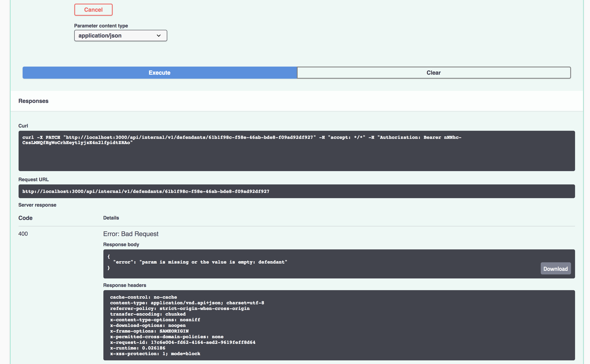This screenshot has width=590, height=364.
Task: Click the Code column header
Action: pyautogui.click(x=25, y=218)
